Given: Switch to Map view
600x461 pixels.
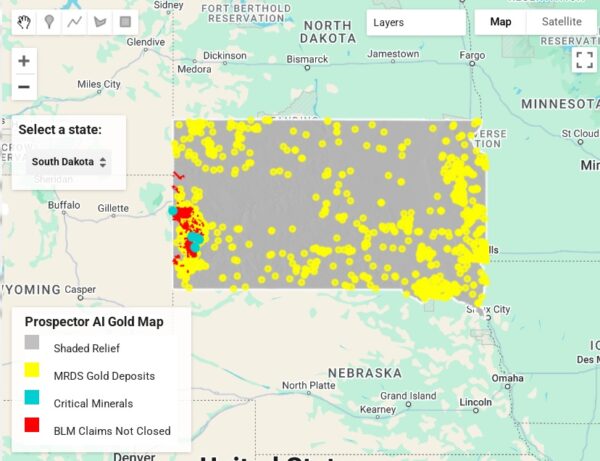Looking at the screenshot, I should pos(501,22).
